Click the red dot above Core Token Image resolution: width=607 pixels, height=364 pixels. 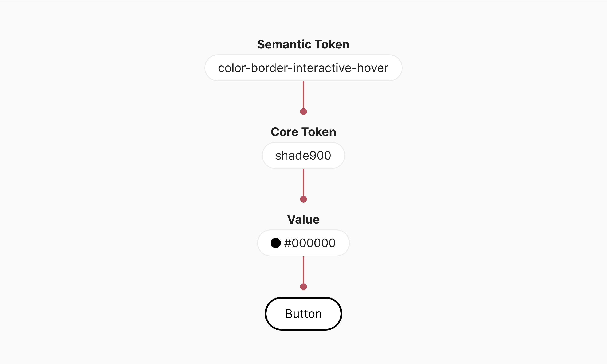click(x=303, y=112)
